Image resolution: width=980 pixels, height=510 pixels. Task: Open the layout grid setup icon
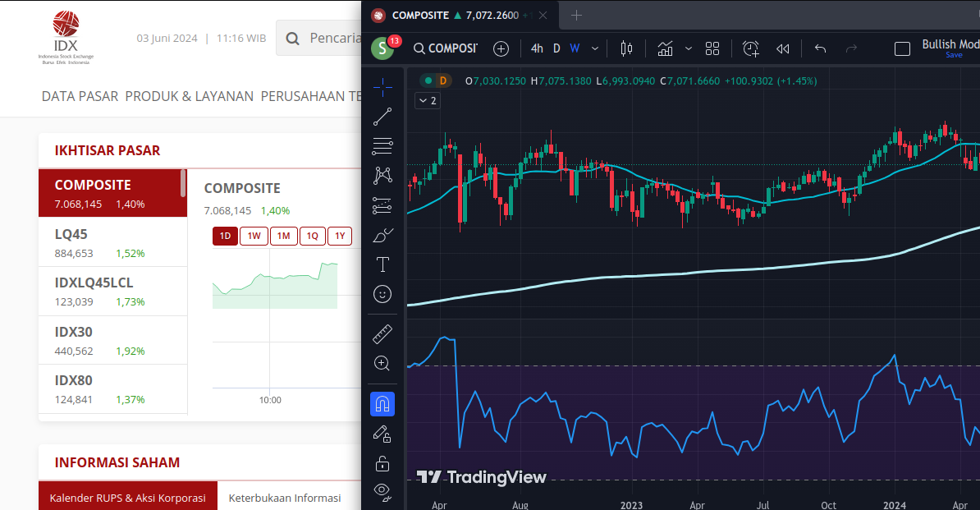click(712, 48)
